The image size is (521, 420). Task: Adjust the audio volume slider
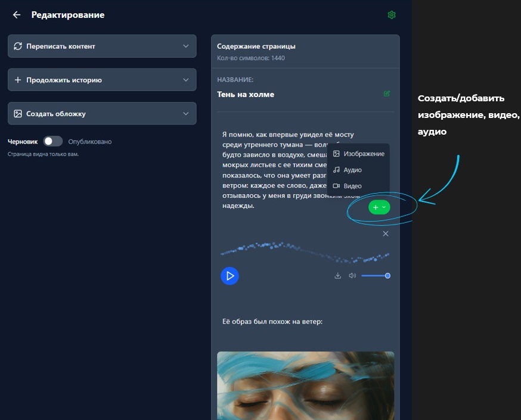pyautogui.click(x=376, y=276)
